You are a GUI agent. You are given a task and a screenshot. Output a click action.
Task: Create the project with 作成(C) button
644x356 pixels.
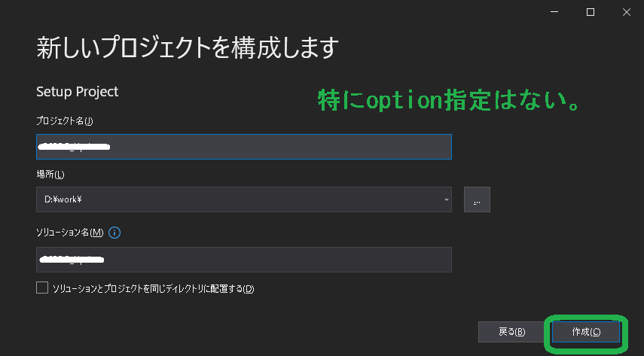point(586,332)
